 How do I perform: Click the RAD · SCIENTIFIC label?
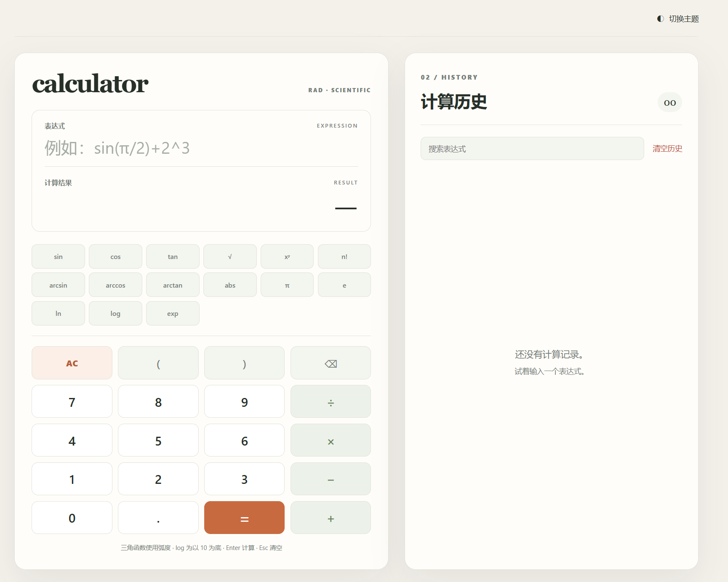tap(339, 90)
